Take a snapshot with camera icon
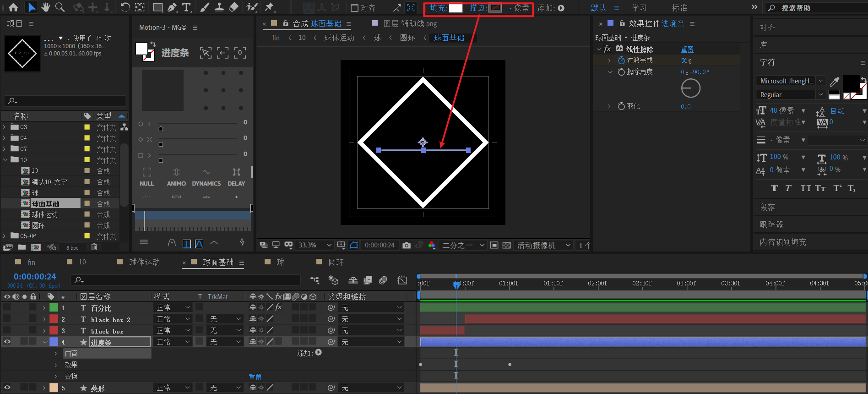The image size is (868, 394). 406,246
